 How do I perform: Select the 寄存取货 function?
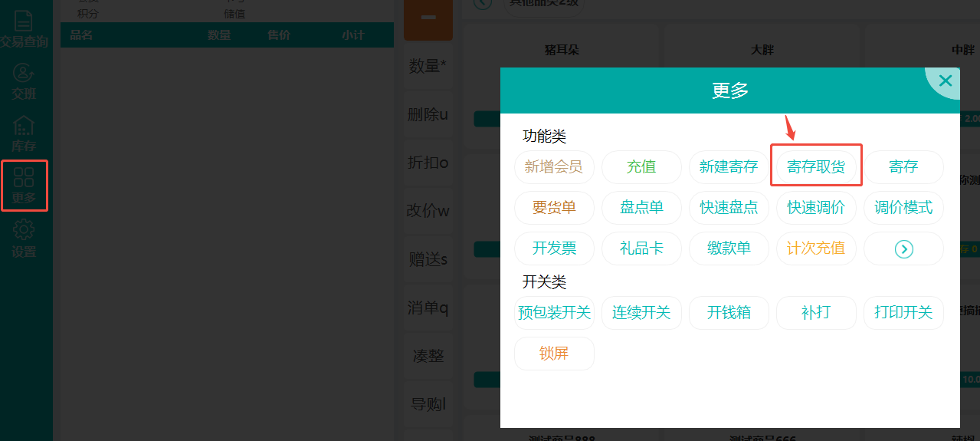tap(816, 166)
